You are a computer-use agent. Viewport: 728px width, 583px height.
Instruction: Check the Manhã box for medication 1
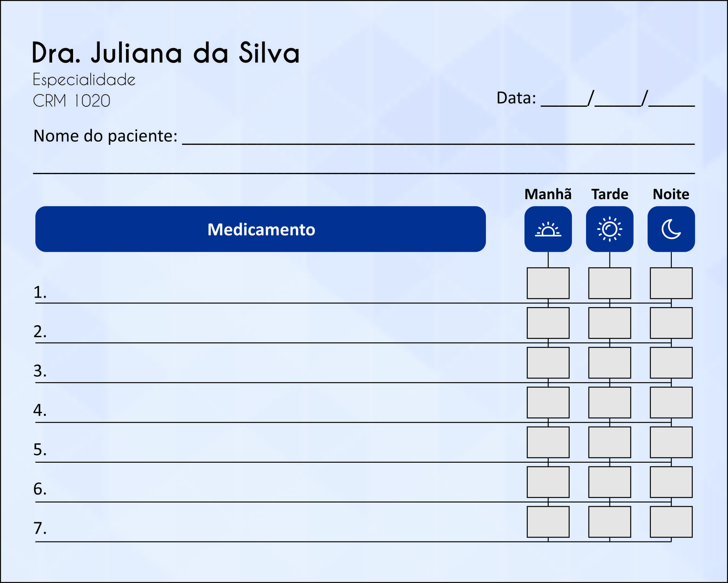(x=548, y=283)
